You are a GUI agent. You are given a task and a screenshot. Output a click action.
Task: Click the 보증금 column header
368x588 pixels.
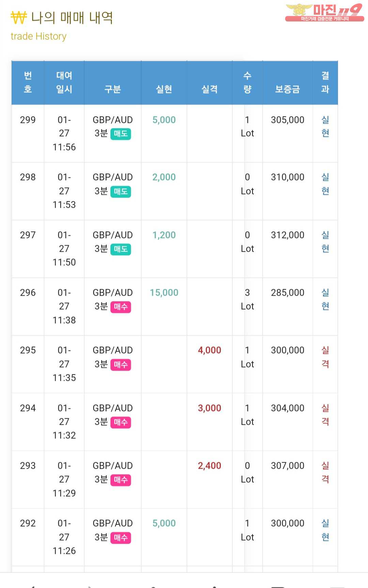(287, 89)
